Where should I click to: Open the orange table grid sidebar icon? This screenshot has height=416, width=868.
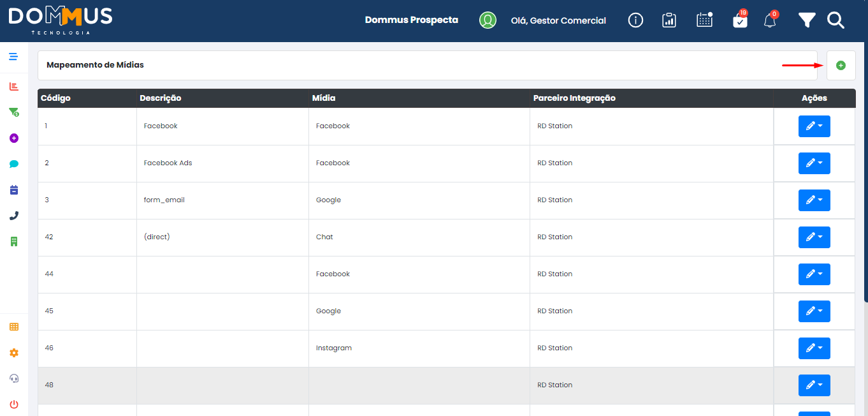(14, 327)
